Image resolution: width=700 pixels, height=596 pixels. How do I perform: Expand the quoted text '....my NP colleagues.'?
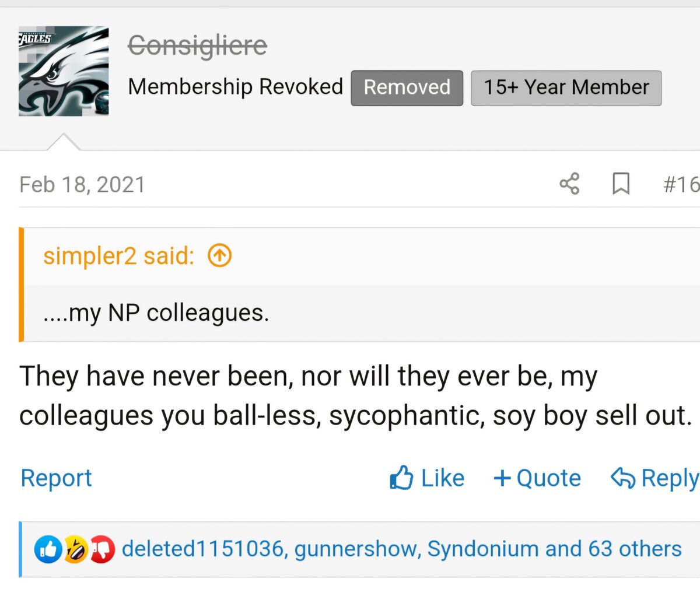pyautogui.click(x=156, y=313)
